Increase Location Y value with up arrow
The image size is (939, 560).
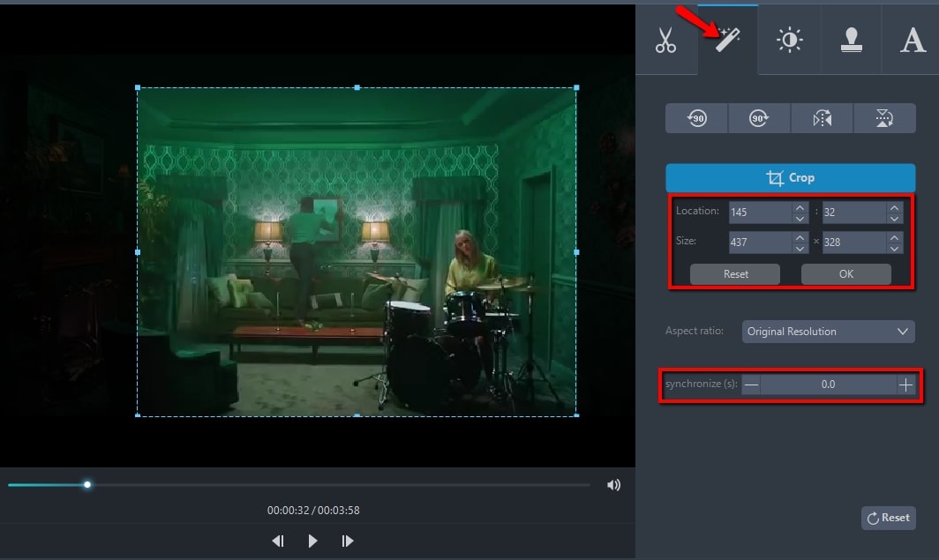point(895,207)
